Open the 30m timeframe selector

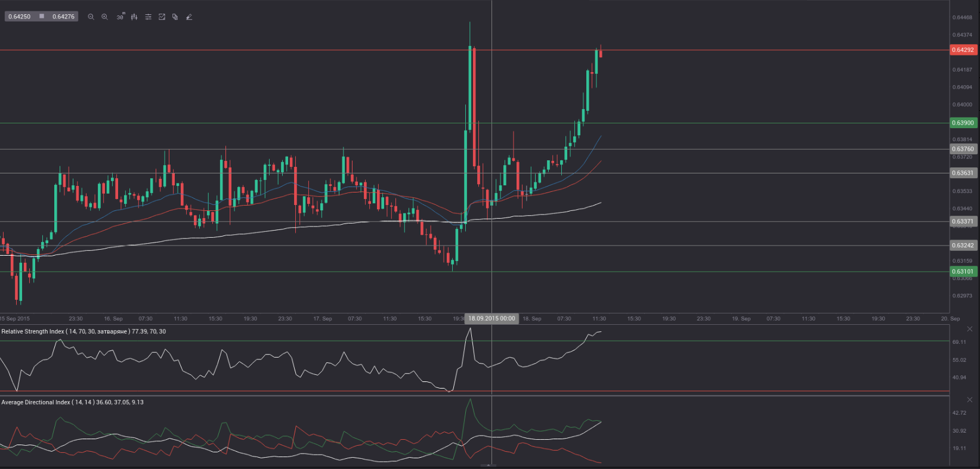pyautogui.click(x=120, y=17)
